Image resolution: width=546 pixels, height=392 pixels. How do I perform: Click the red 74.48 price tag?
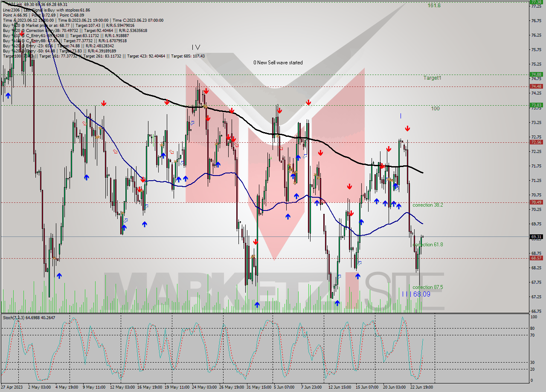[x=536, y=86]
